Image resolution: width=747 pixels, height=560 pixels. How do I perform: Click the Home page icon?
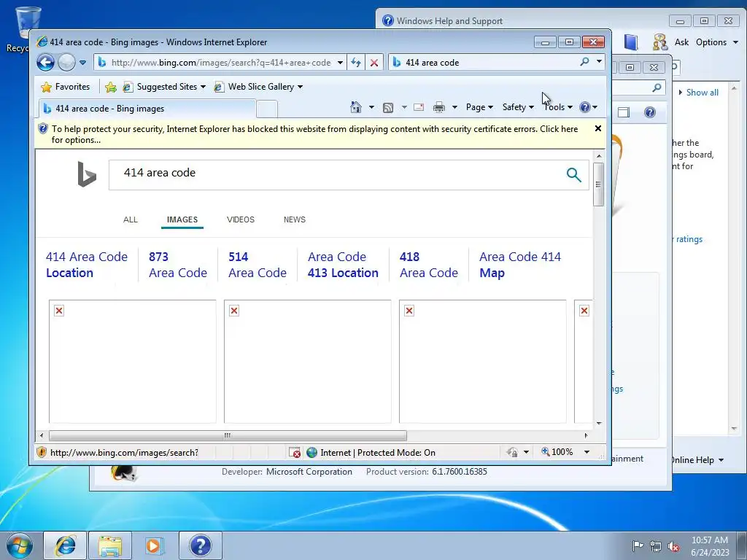(356, 107)
